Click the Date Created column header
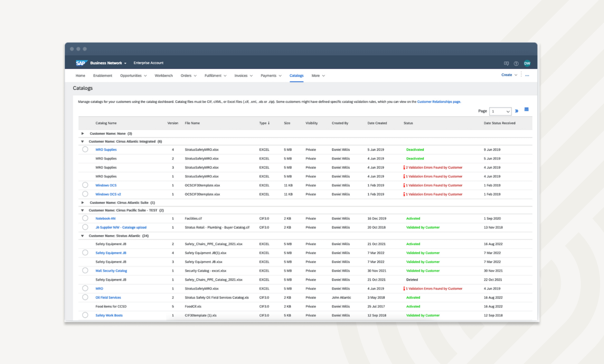 coord(377,123)
